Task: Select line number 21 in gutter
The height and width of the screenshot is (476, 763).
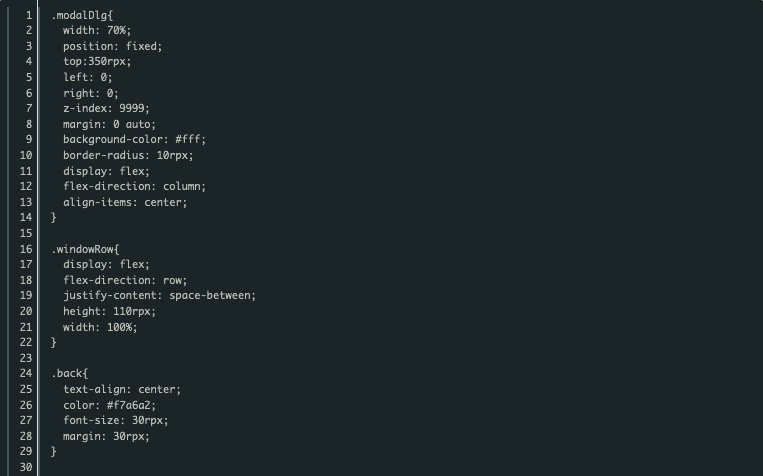Action: click(x=26, y=327)
